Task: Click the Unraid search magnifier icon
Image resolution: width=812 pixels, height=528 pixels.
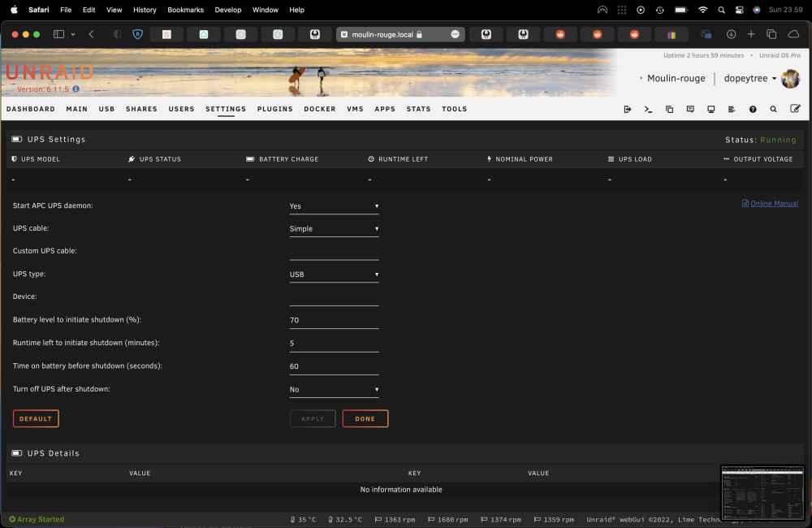Action: (773, 109)
